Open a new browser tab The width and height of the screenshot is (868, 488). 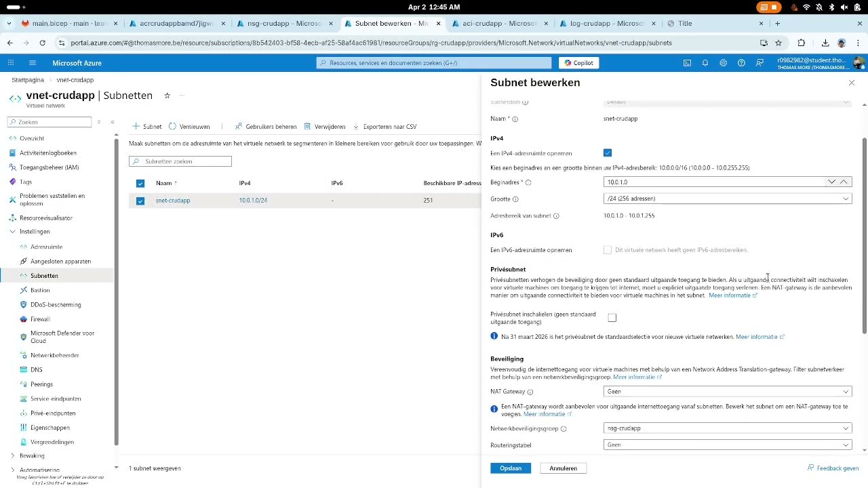pyautogui.click(x=777, y=23)
